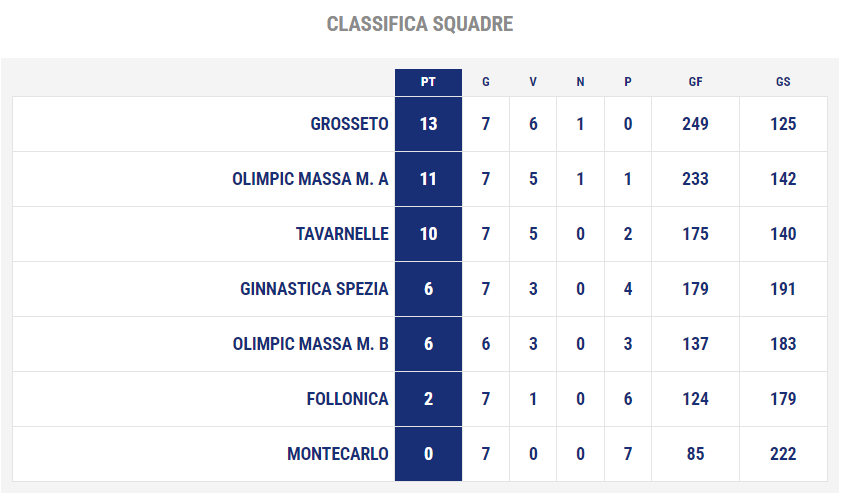Select Tavarnelle's 10 points cell

coord(428,234)
